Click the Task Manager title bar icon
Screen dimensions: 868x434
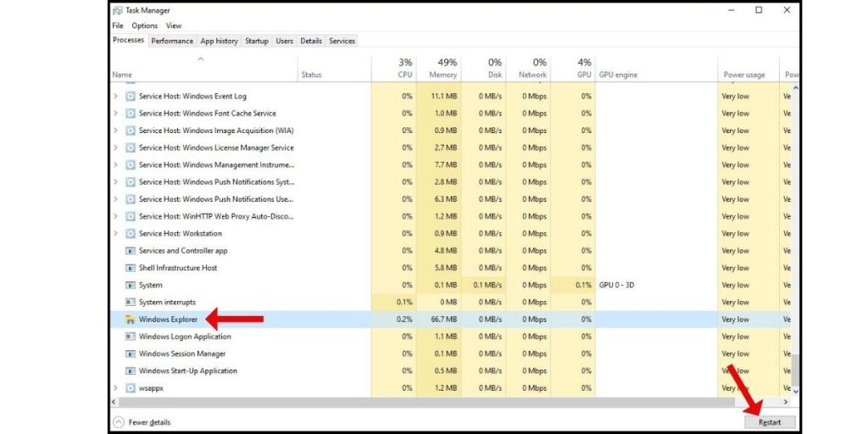[x=117, y=10]
